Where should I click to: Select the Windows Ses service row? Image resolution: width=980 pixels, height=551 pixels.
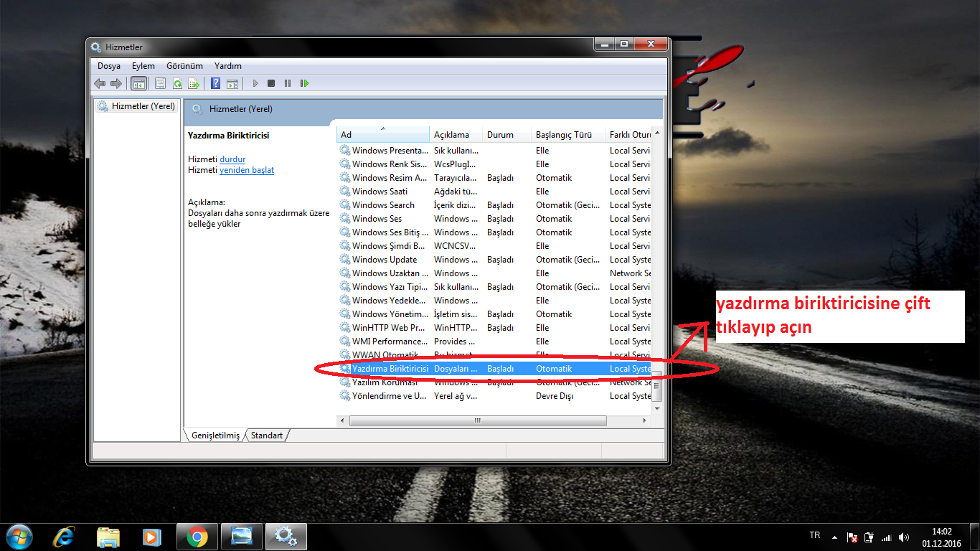494,219
